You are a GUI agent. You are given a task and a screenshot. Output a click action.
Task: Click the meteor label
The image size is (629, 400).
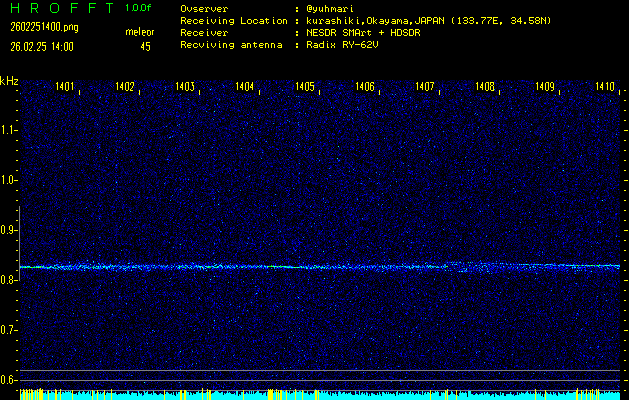(x=139, y=32)
